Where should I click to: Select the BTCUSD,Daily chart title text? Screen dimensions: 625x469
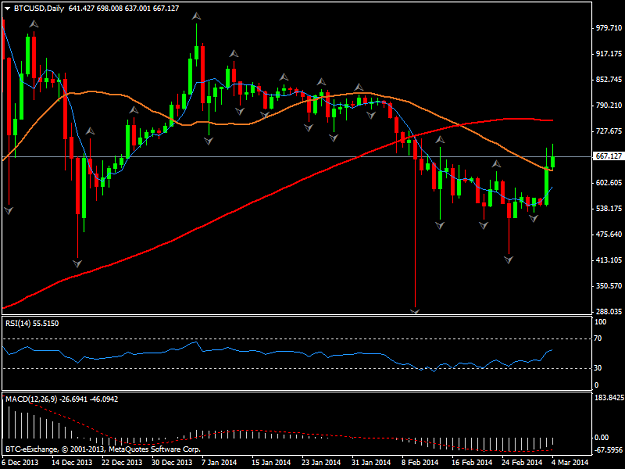[39, 8]
